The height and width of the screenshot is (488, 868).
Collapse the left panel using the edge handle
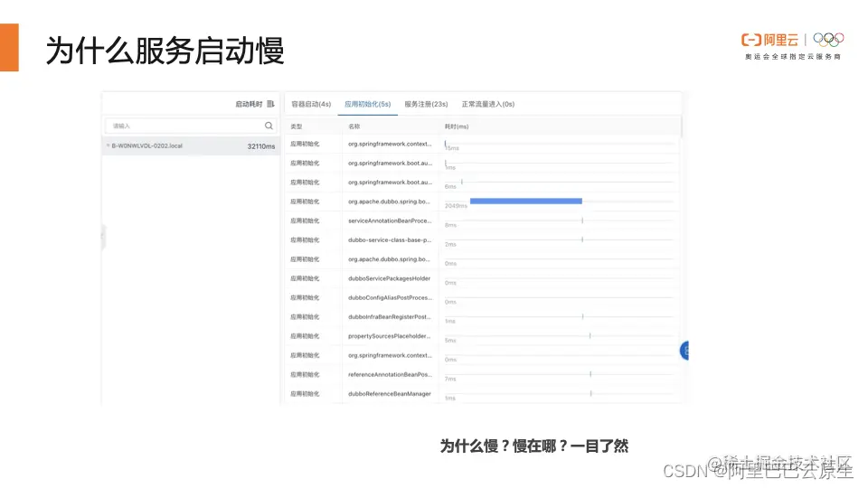102,236
